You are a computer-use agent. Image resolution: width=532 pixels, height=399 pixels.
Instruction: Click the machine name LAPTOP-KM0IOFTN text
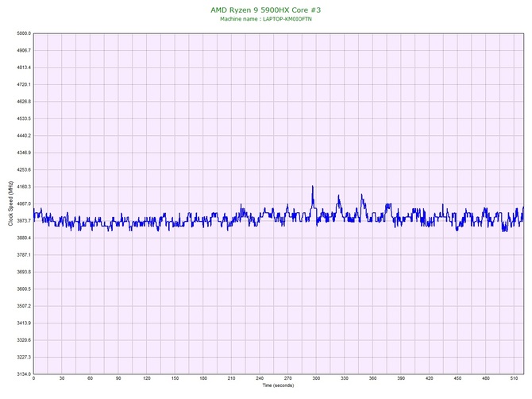pyautogui.click(x=287, y=19)
